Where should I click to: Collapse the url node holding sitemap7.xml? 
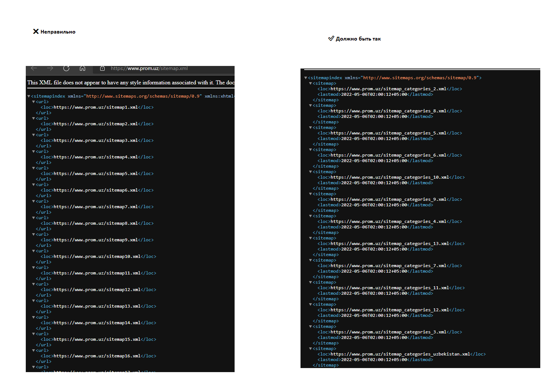(34, 201)
